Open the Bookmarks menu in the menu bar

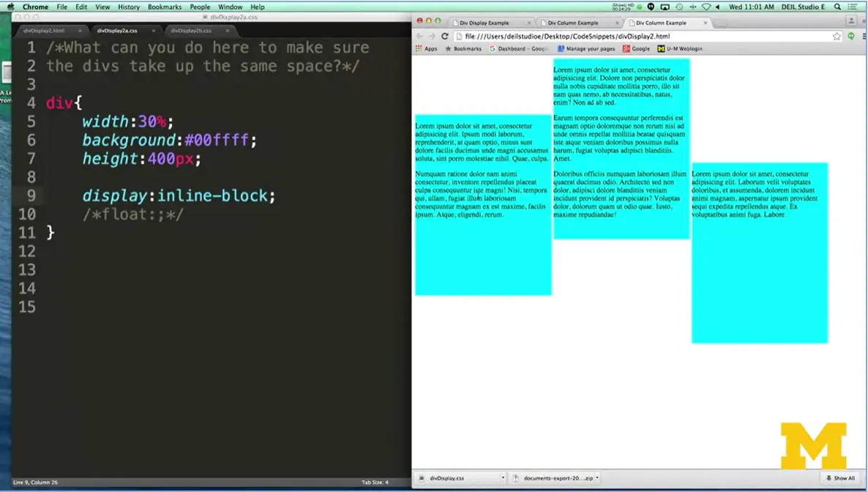(x=165, y=7)
